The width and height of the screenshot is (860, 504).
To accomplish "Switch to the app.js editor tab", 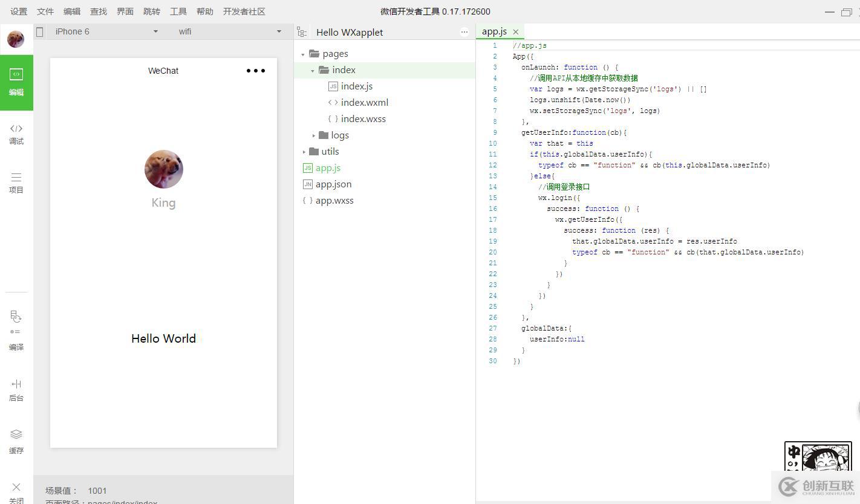I will coord(494,31).
